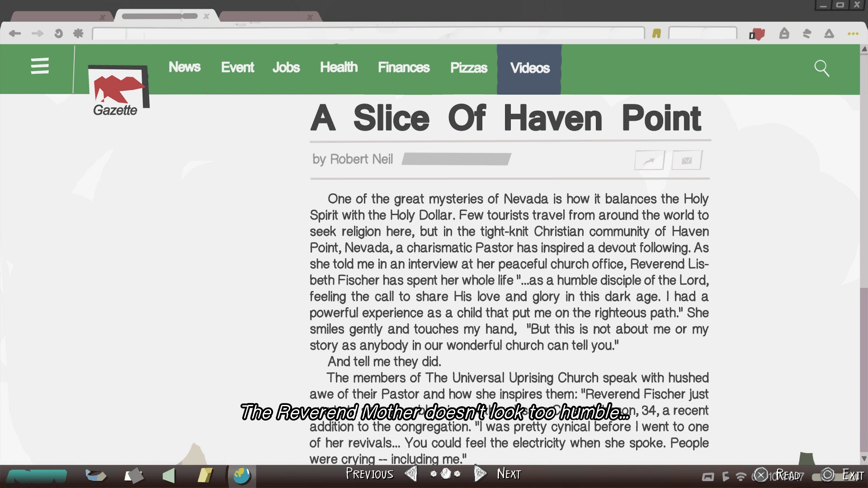Go to the Pizzas section
The height and width of the screenshot is (488, 868).
point(468,68)
